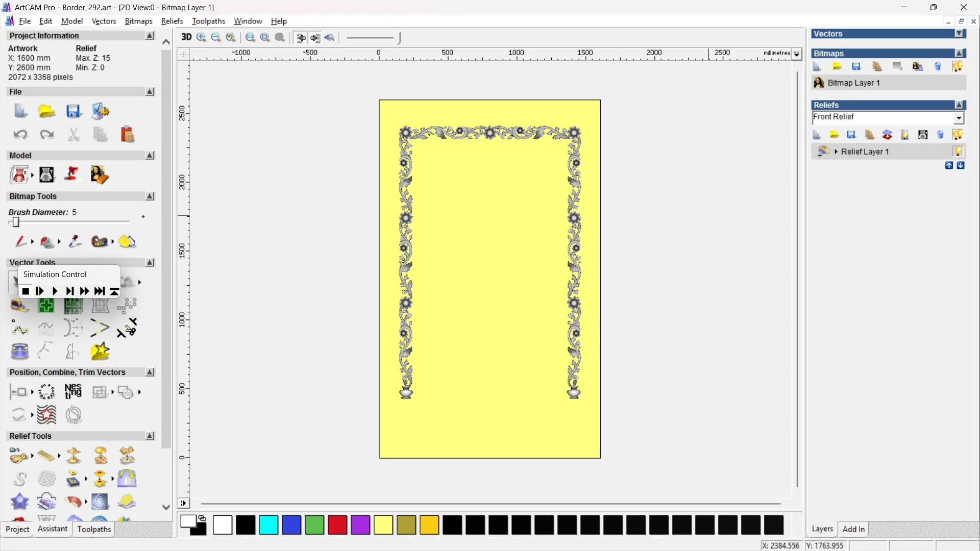Click the Save file icon in File panel
This screenshot has width=980, height=551.
click(x=73, y=111)
